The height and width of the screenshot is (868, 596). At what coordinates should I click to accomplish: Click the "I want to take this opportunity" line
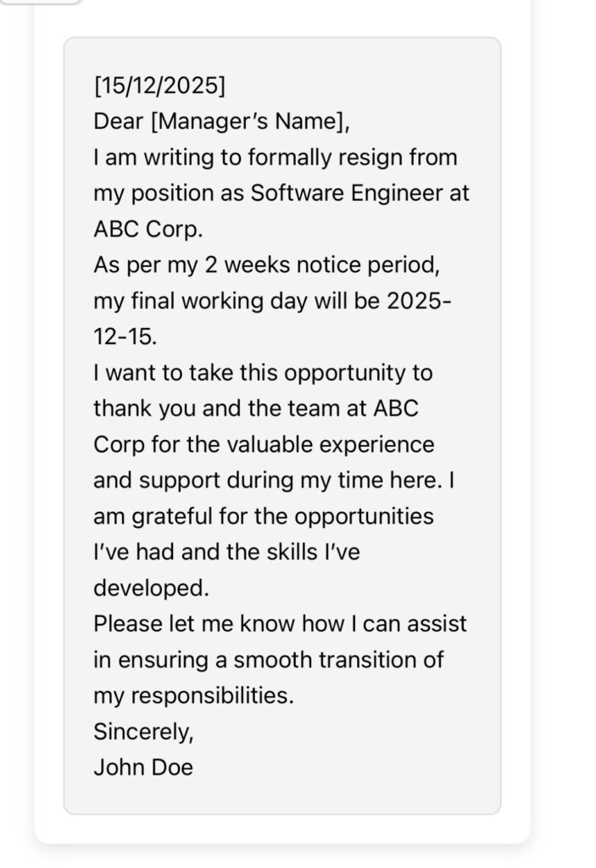[x=263, y=373]
